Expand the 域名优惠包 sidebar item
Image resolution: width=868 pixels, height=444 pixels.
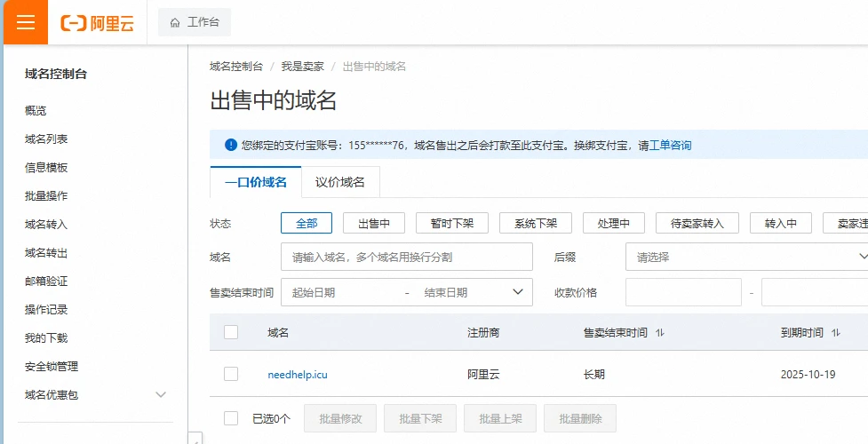point(161,394)
